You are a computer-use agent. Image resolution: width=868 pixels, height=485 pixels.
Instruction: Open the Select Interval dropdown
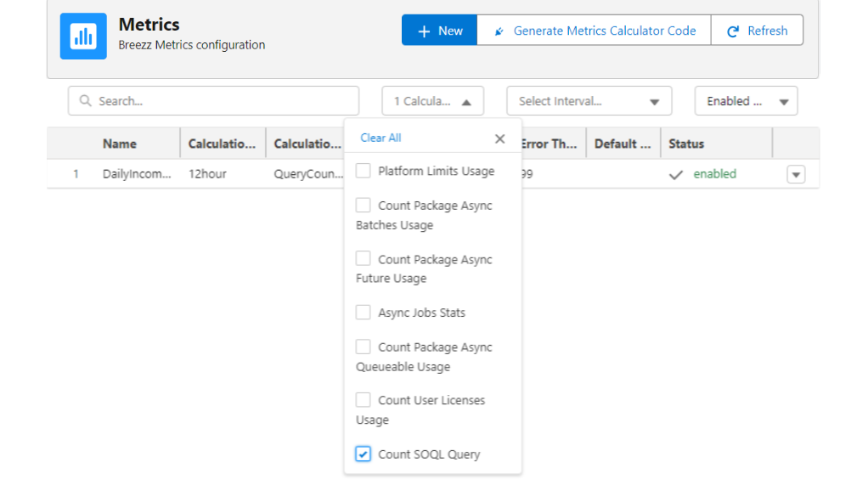589,101
